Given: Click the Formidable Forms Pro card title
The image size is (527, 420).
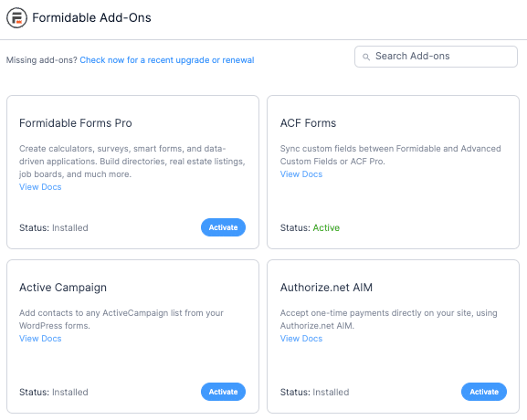Looking at the screenshot, I should coord(76,123).
